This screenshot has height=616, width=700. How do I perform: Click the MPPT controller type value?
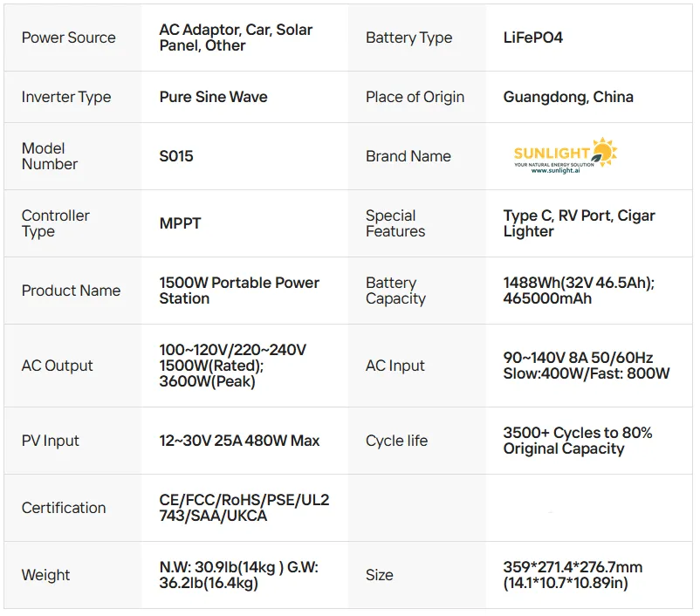[x=180, y=223]
